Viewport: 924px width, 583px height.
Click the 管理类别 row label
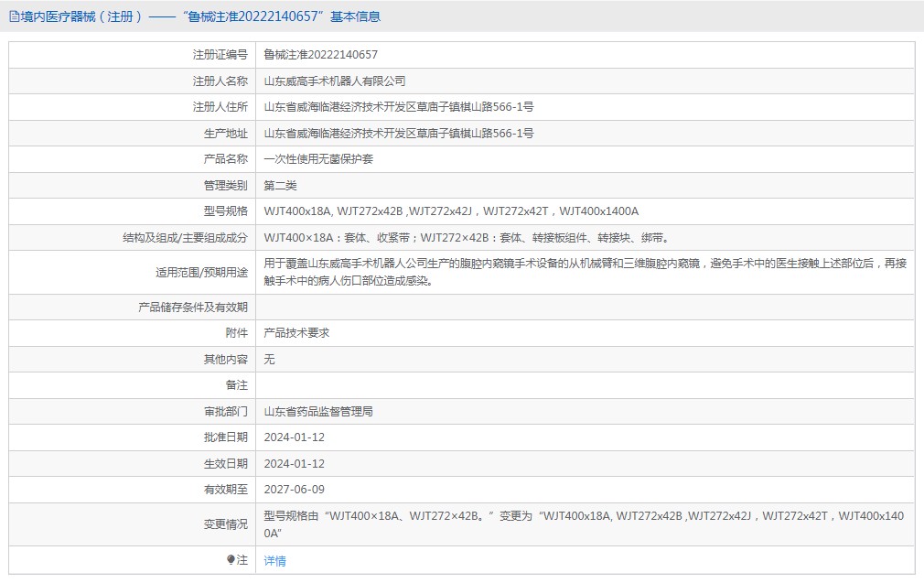tap(226, 186)
